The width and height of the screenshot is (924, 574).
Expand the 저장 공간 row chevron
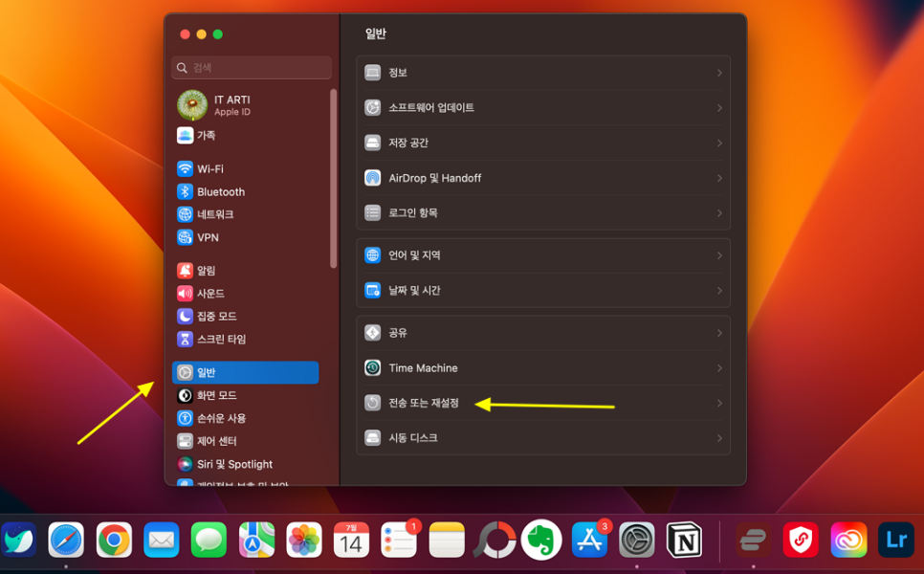pyautogui.click(x=719, y=143)
